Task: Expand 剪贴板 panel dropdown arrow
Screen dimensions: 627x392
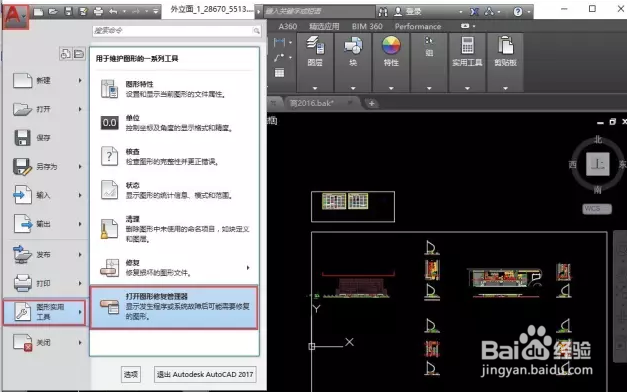Action: click(x=505, y=88)
